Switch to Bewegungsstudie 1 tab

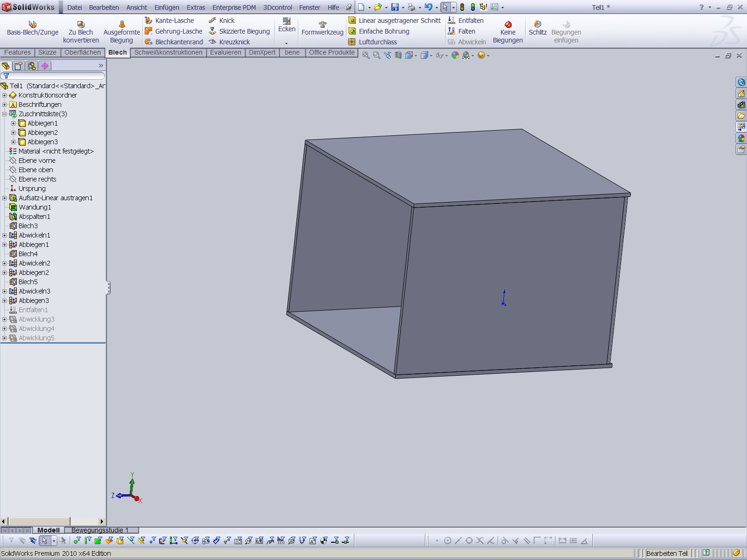click(100, 530)
